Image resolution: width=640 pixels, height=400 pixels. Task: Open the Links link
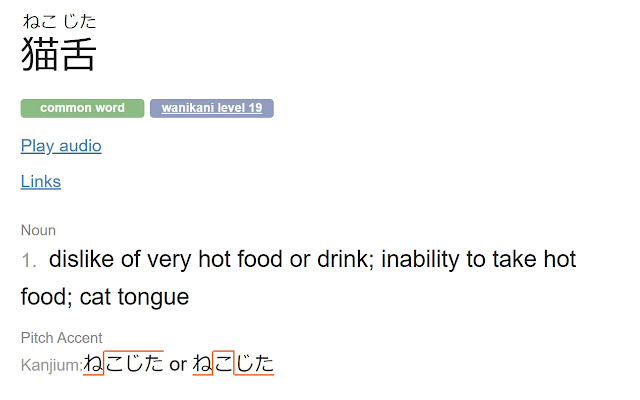pos(41,181)
